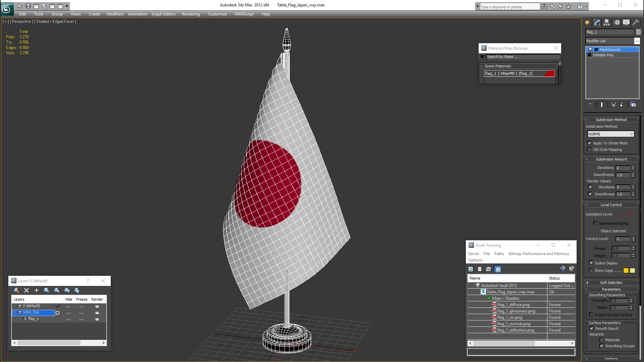Collapse the Local Control rollout
Image resolution: width=644 pixels, height=362 pixels.
611,205
